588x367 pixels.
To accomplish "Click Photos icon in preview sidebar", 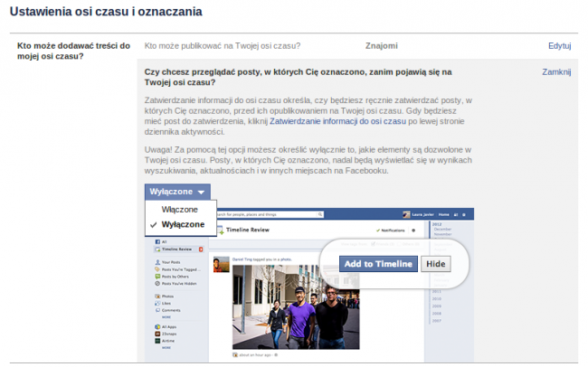I will pyautogui.click(x=157, y=296).
